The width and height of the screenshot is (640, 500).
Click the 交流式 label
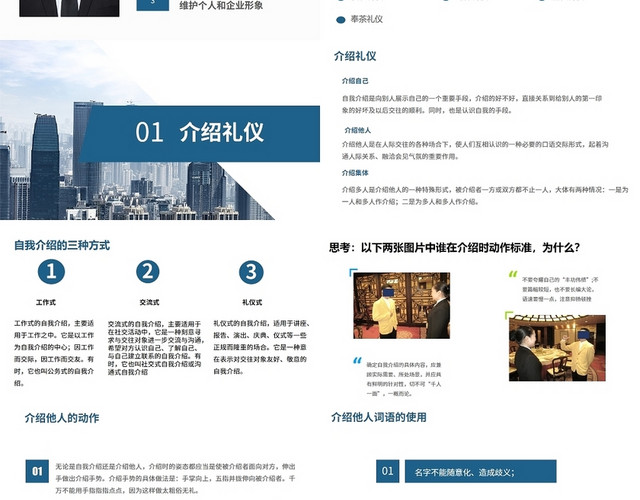(149, 302)
